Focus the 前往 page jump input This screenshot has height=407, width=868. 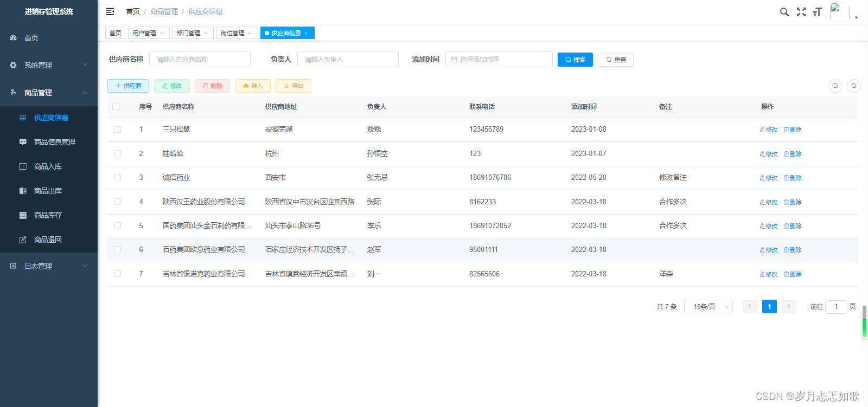(836, 307)
